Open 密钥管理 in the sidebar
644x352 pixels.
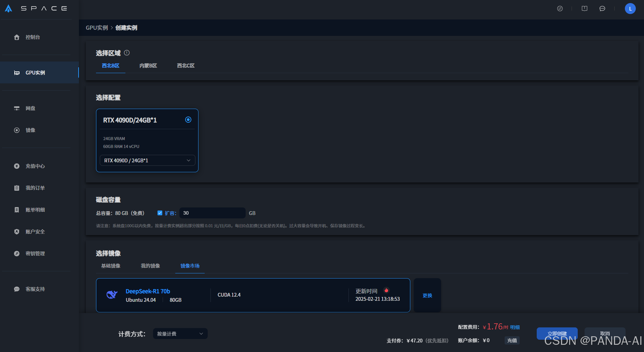(x=35, y=254)
